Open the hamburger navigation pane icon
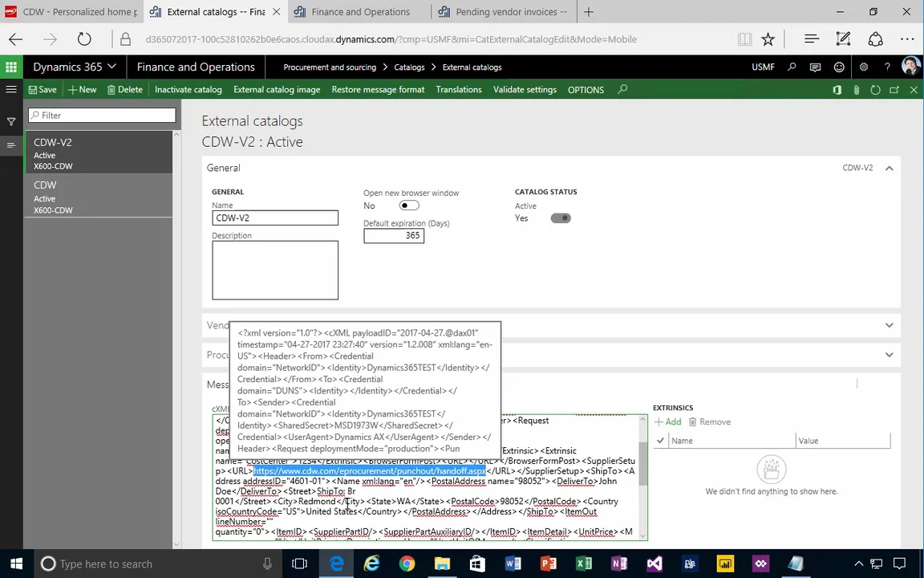924x578 pixels. pyautogui.click(x=11, y=90)
